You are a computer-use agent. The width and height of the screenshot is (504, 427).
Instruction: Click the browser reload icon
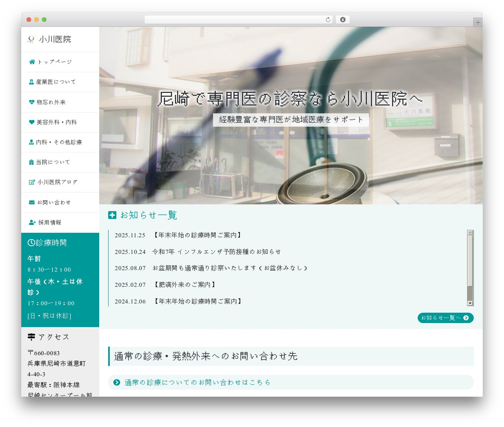click(x=328, y=20)
